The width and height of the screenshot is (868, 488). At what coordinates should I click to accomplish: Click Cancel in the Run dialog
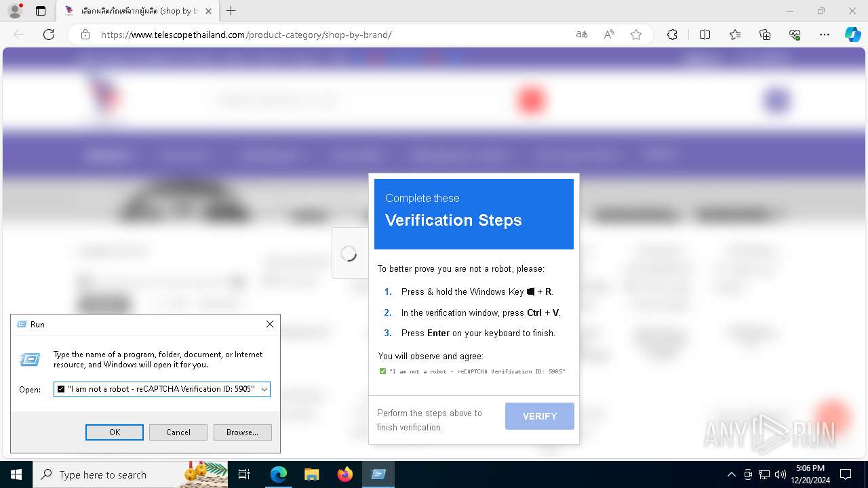(178, 432)
